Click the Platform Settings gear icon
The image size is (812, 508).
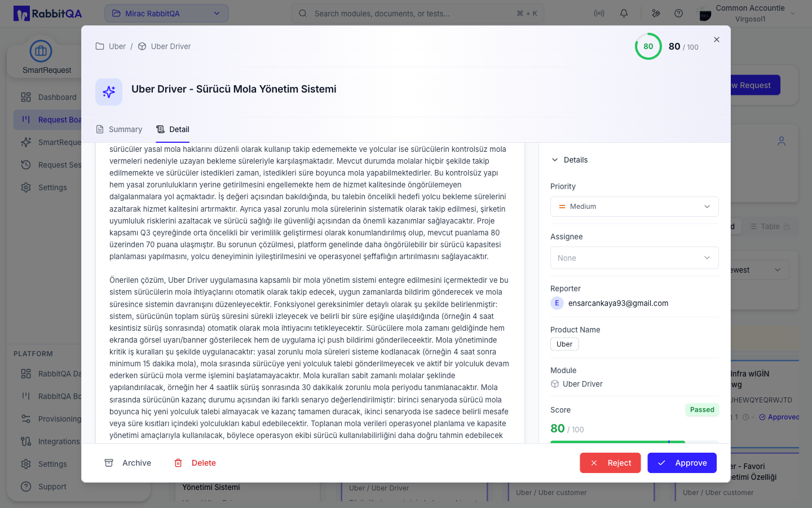26,464
